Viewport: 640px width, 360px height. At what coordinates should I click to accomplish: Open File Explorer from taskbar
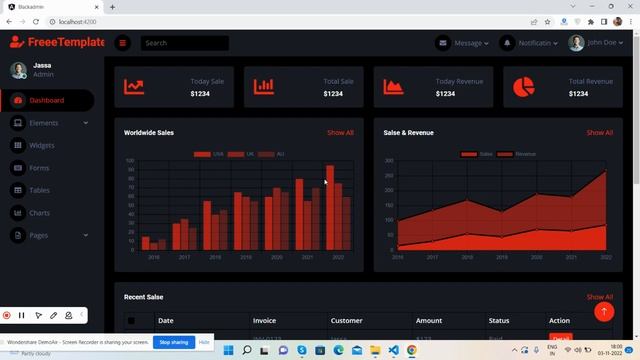[x=375, y=350]
